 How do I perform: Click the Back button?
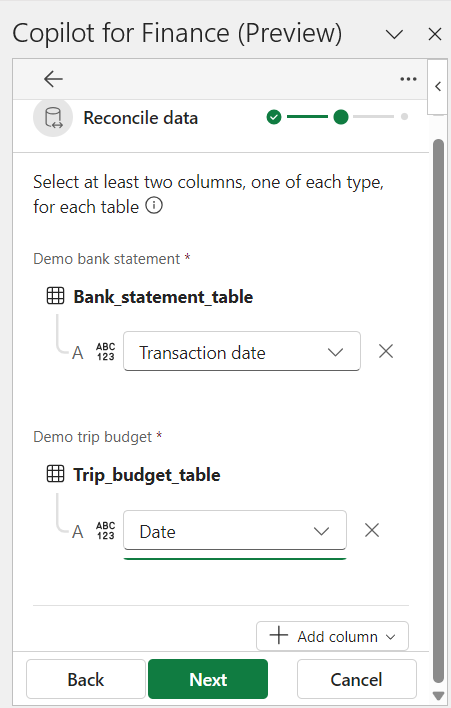(86, 679)
